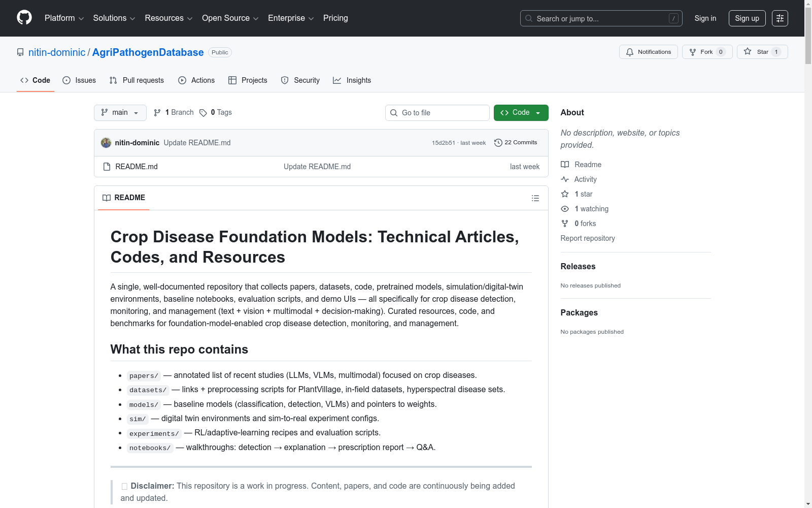Screen dimensions: 812x508
Task: Open the Releases section heading
Action: pyautogui.click(x=578, y=267)
